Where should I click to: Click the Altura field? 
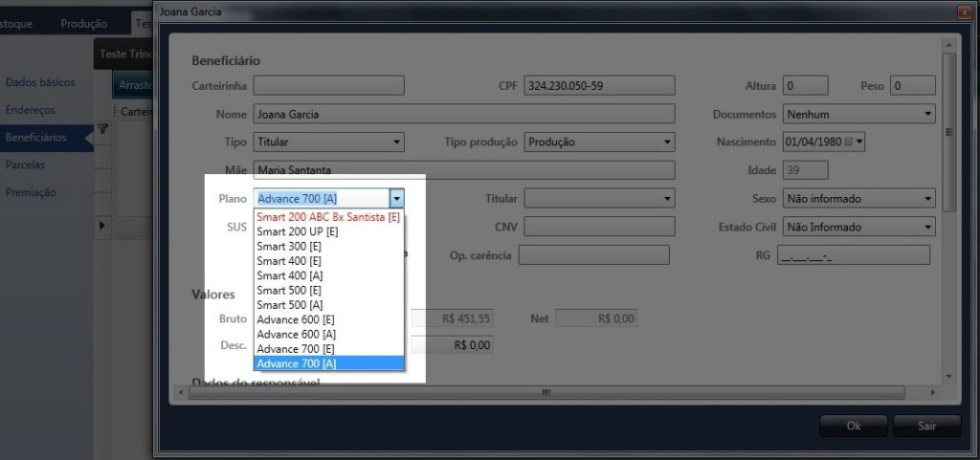click(805, 85)
